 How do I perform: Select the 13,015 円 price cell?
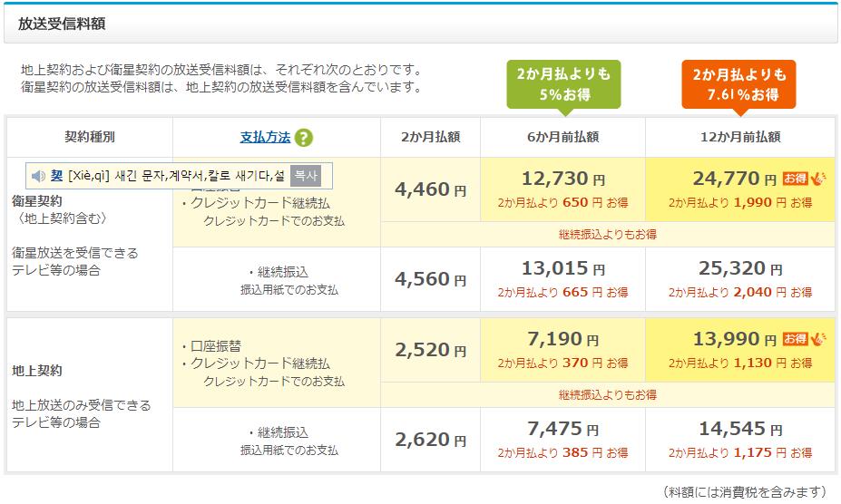[562, 268]
